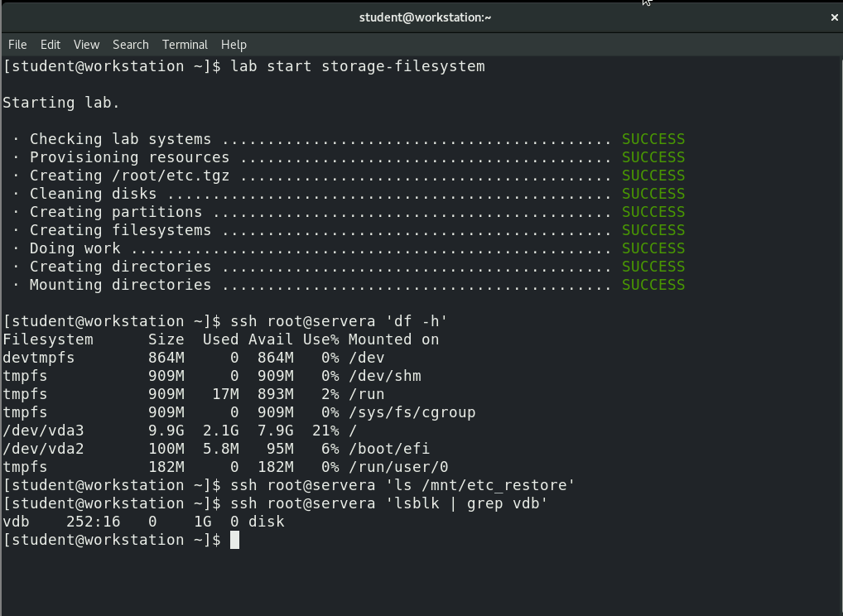The height and width of the screenshot is (616, 843).
Task: Close the terminal window
Action: tap(835, 17)
